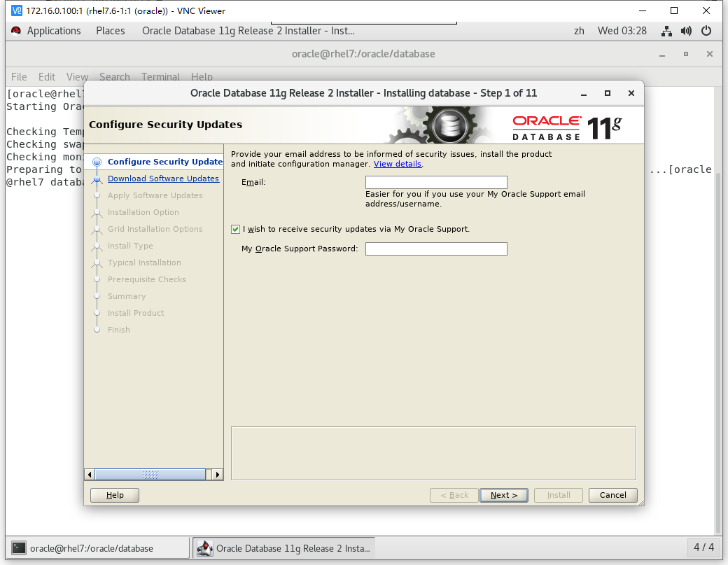Viewport: 728px width, 565px height.
Task: Open the power menu icon
Action: [706, 31]
